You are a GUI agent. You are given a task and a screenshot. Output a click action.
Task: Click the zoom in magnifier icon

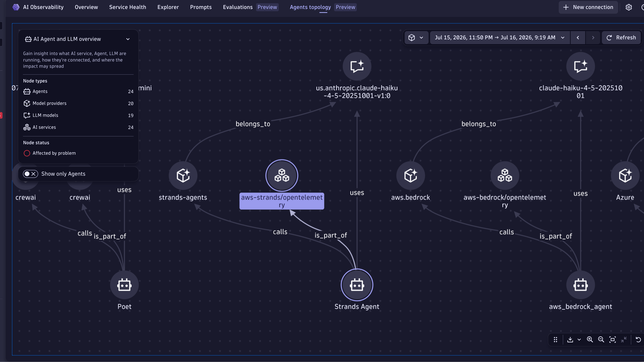(x=590, y=340)
